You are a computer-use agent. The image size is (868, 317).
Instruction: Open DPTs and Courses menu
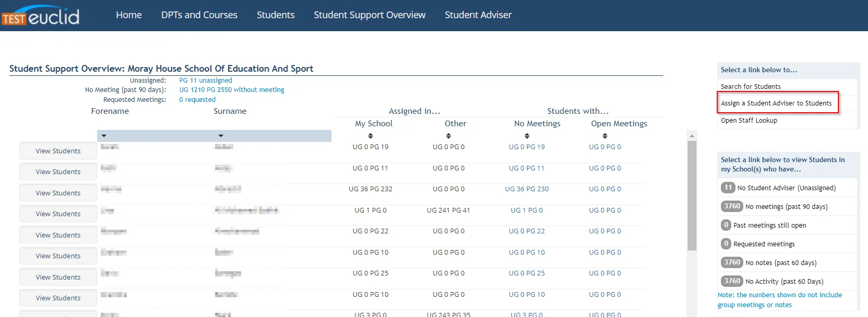199,15
